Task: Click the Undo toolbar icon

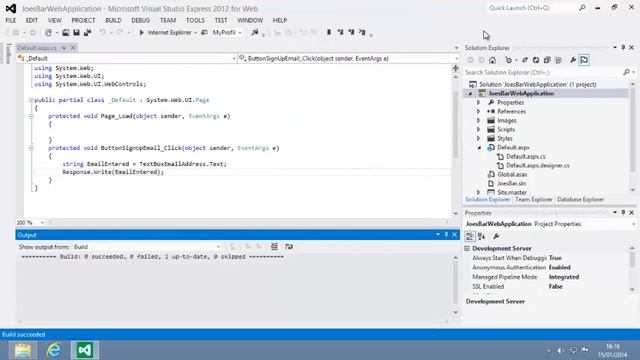Action: tap(102, 32)
